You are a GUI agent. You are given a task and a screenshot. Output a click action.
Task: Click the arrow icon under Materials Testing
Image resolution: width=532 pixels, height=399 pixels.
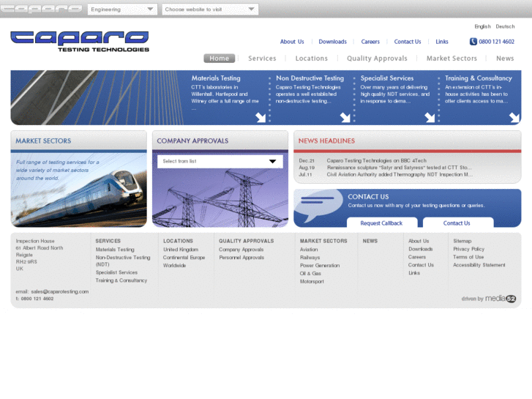(x=261, y=117)
